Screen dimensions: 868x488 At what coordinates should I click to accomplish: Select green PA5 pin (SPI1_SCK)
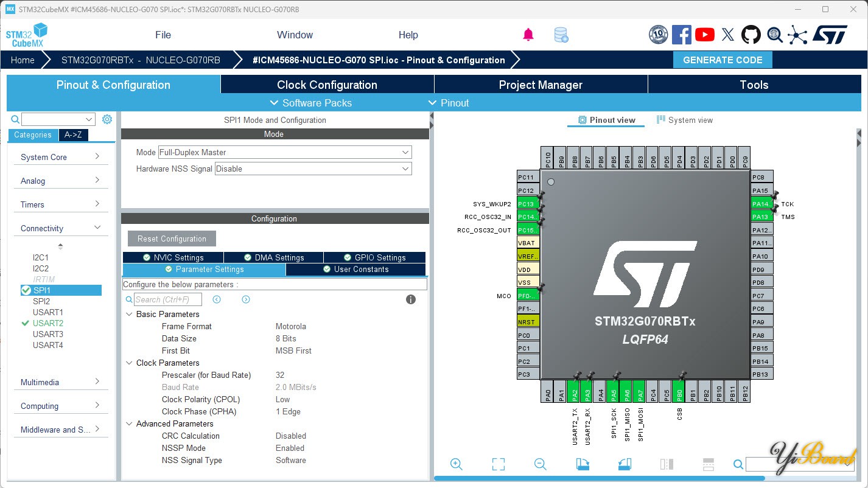(x=614, y=391)
